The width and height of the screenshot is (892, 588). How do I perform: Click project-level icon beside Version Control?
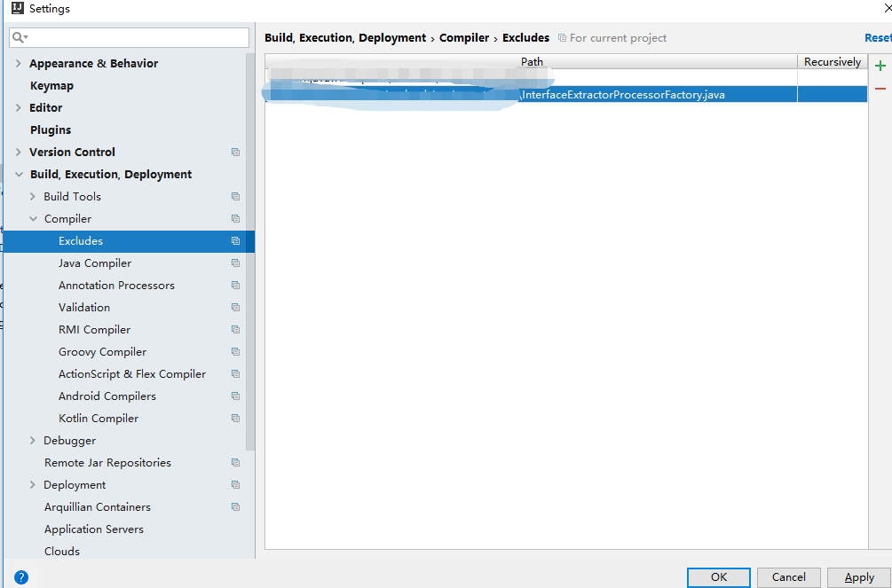235,153
